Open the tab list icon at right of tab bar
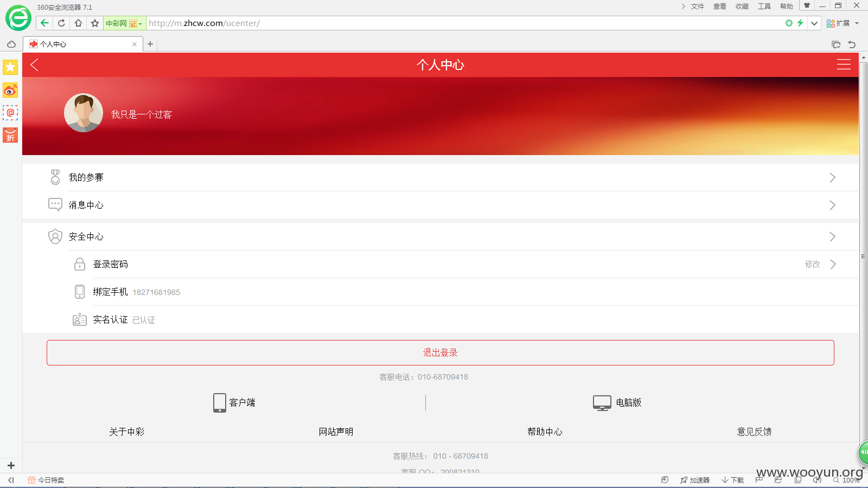The width and height of the screenshot is (868, 488). click(836, 44)
